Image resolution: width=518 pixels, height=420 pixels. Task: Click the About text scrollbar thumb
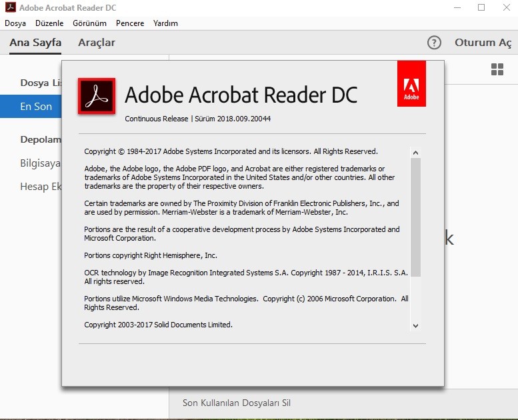[415, 217]
